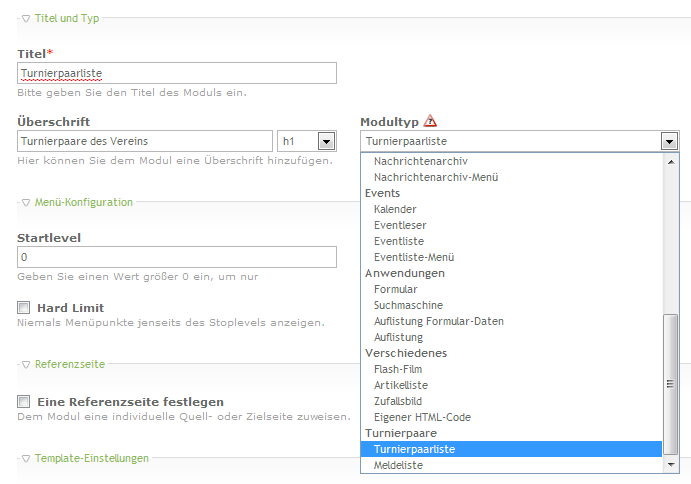Image resolution: width=691 pixels, height=484 pixels.
Task: Click the Startlevel input field
Action: click(177, 257)
